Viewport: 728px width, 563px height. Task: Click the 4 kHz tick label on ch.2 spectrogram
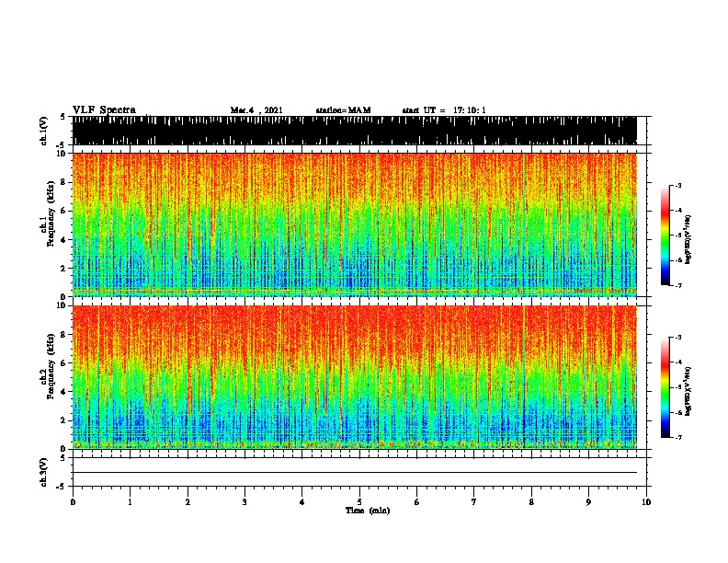(64, 392)
